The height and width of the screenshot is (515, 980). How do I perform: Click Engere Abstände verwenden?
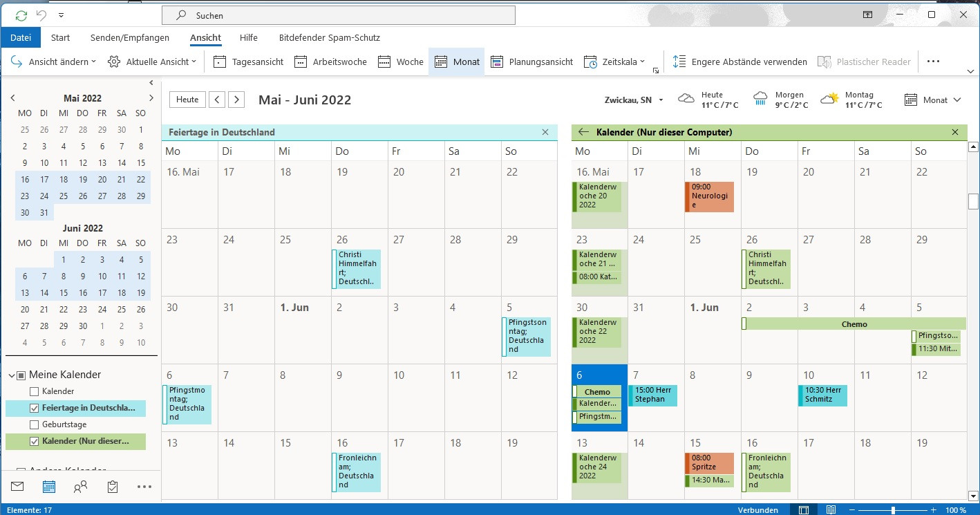739,62
